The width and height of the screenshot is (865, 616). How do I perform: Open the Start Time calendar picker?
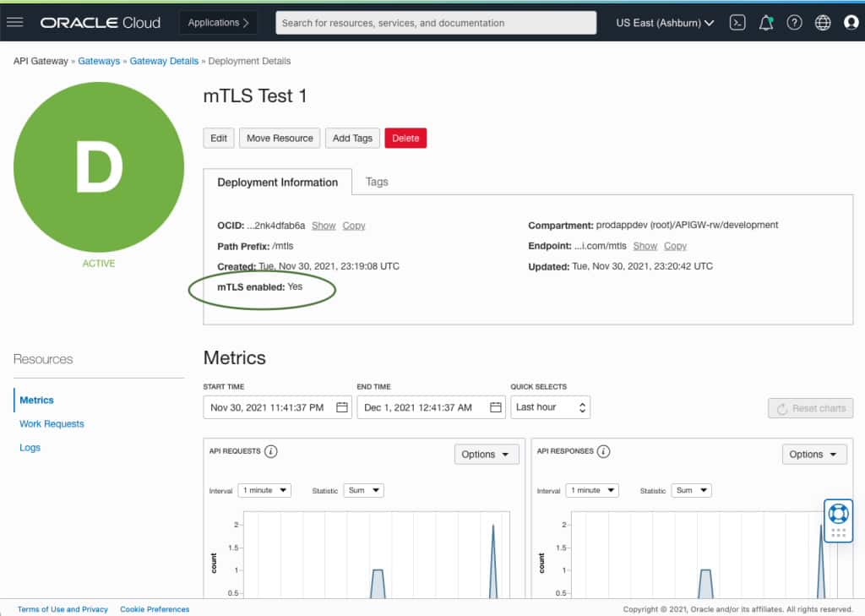click(x=341, y=406)
